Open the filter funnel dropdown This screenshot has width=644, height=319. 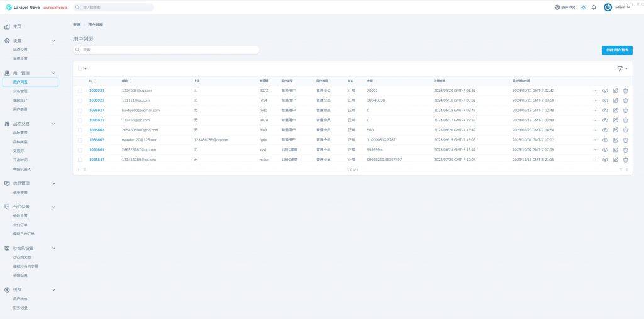point(622,68)
